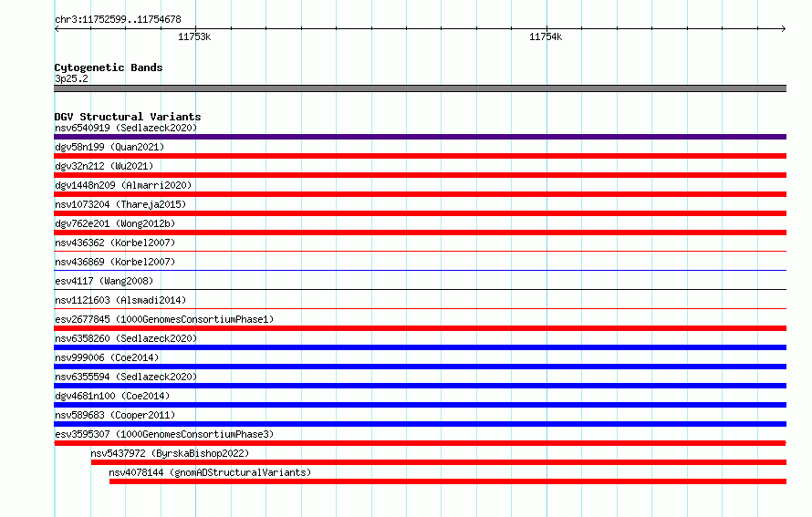812x517 pixels.
Task: Open esv2677845 (1000GenomesConsortiumPhase1) label
Action: pos(164,319)
